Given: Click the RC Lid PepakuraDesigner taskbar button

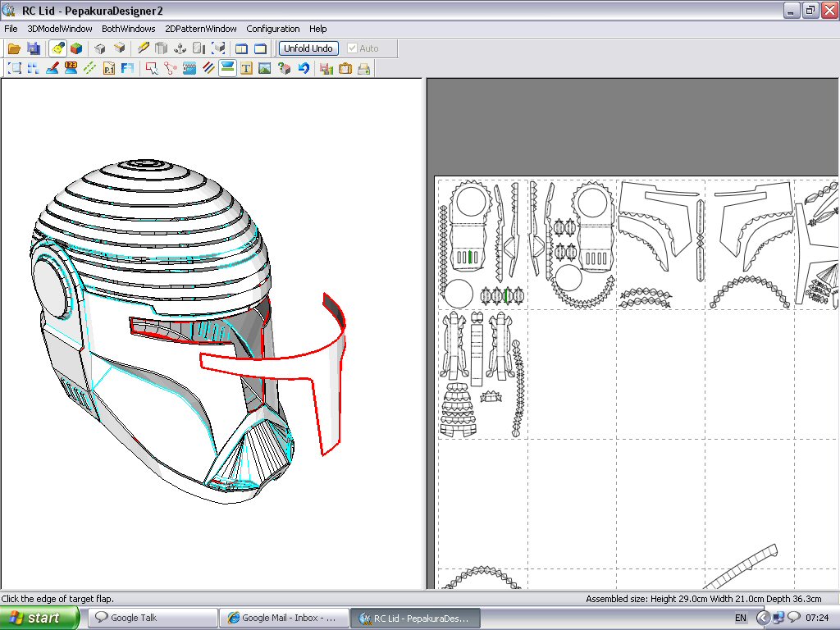Looking at the screenshot, I should 415,618.
